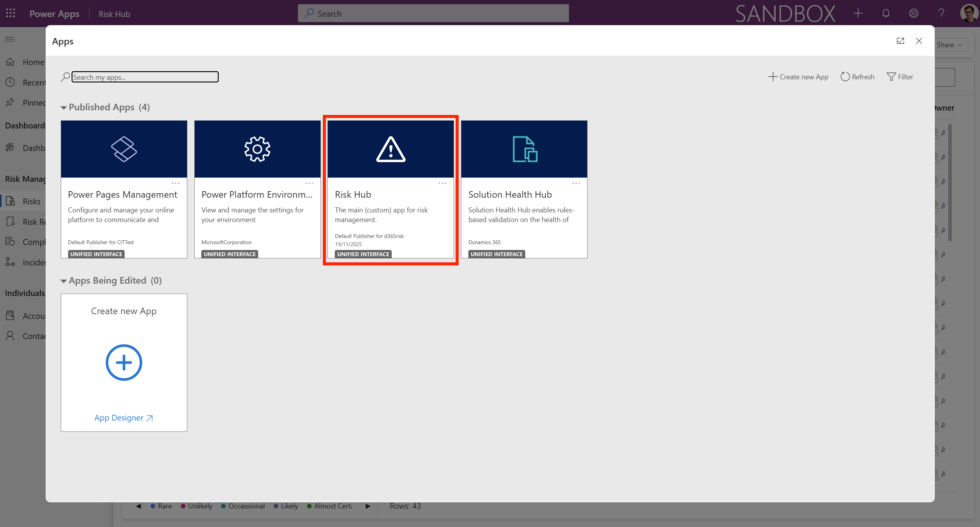This screenshot has width=980, height=527.
Task: Collapse the Apps Being Edited section
Action: coord(64,281)
